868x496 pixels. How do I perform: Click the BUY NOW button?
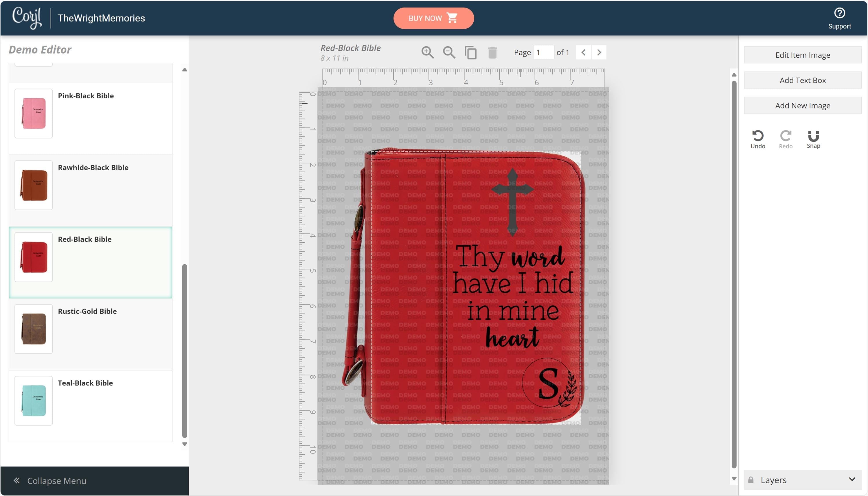click(433, 18)
